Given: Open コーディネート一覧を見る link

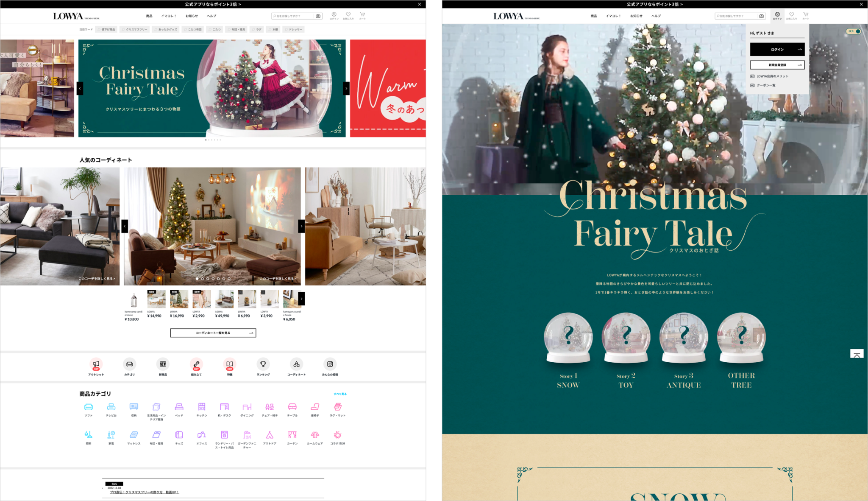Looking at the screenshot, I should point(213,333).
